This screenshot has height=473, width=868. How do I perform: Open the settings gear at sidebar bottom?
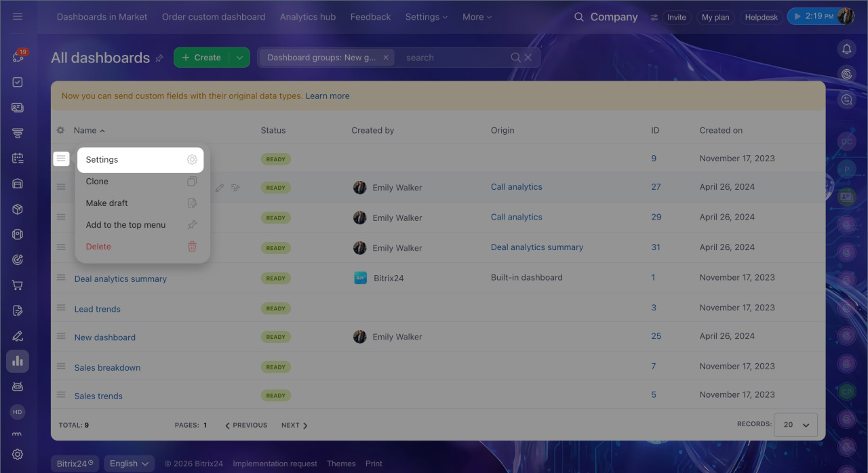click(18, 455)
